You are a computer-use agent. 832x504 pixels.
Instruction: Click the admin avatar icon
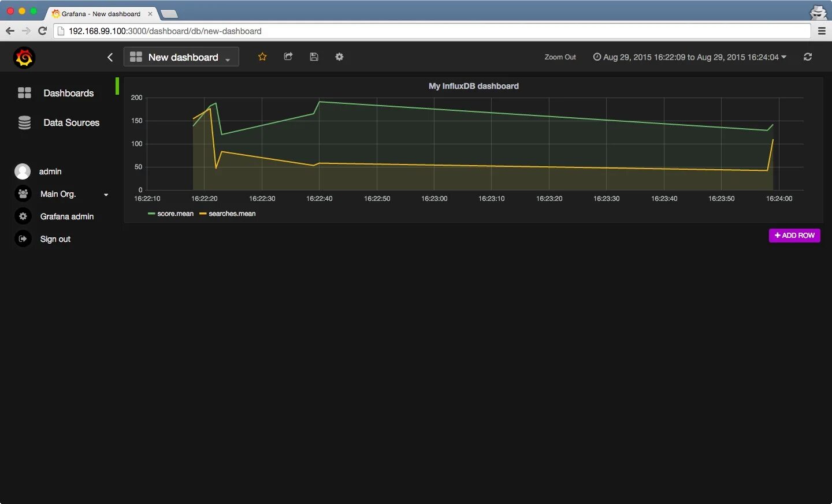coord(23,171)
